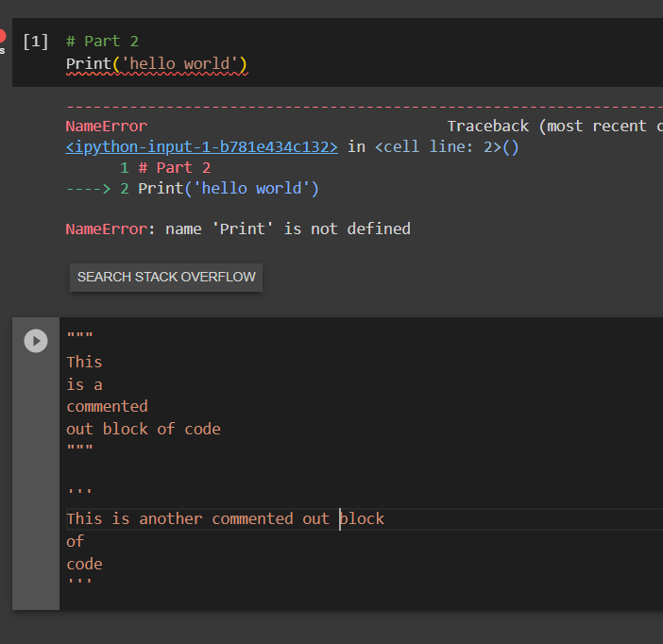Open the ipython-input-1-b781e434c132 traceback link
Image resolution: width=663 pixels, height=644 pixels.
[202, 146]
